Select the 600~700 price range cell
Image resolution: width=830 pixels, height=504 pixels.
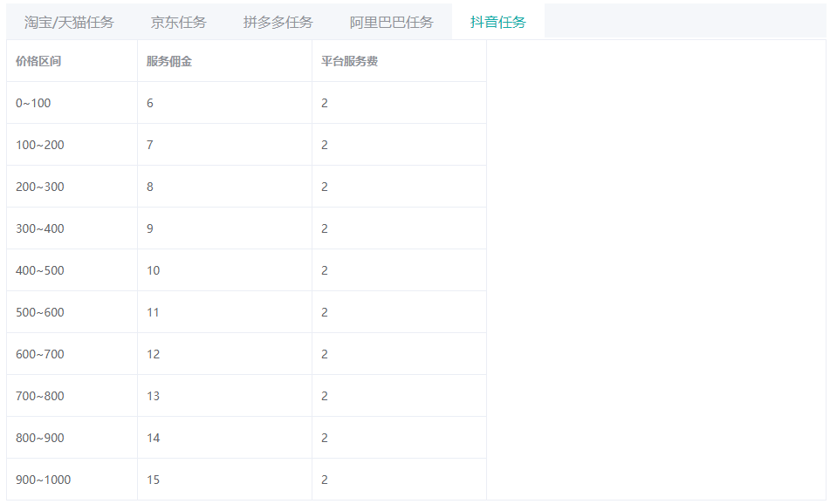coord(72,354)
